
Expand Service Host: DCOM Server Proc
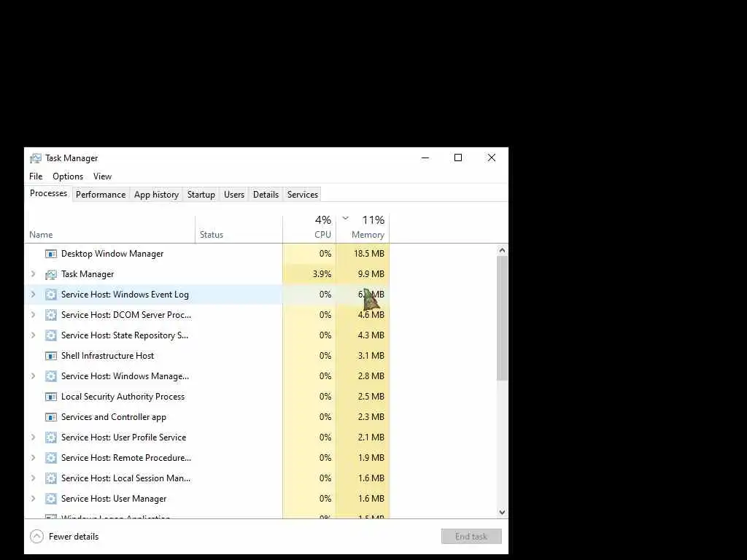pyautogui.click(x=33, y=315)
